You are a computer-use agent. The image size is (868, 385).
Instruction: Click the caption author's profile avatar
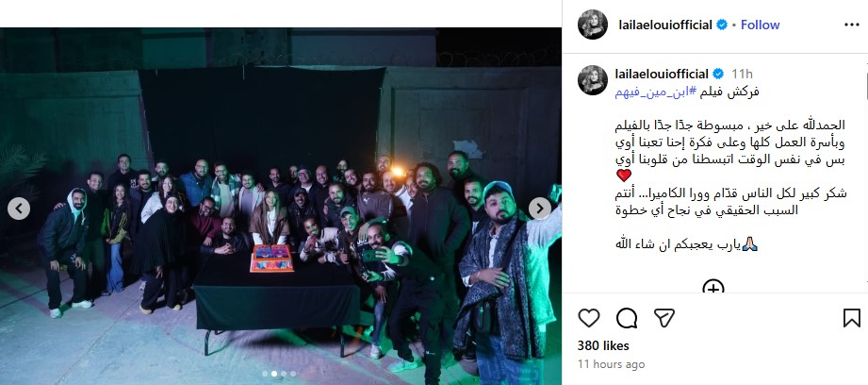coord(593,80)
